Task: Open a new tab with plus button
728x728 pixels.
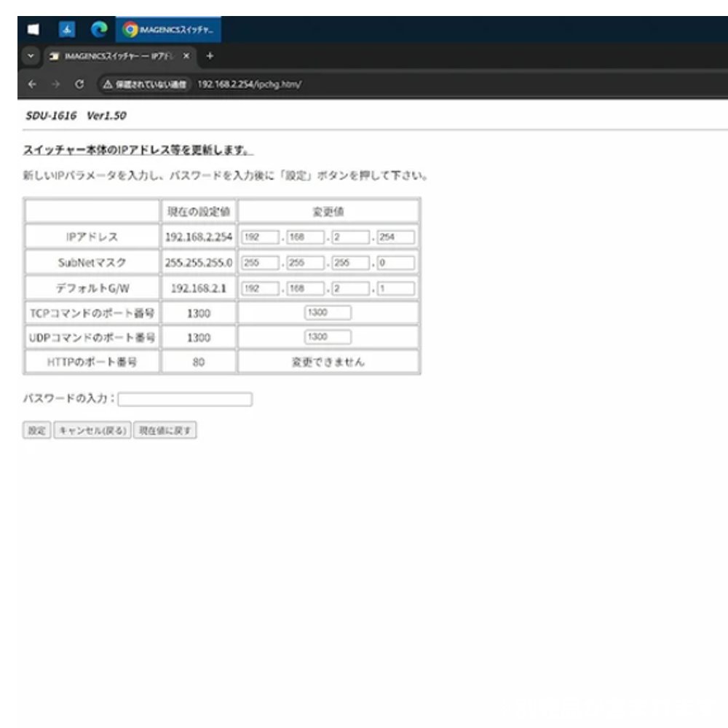Action: 210,56
